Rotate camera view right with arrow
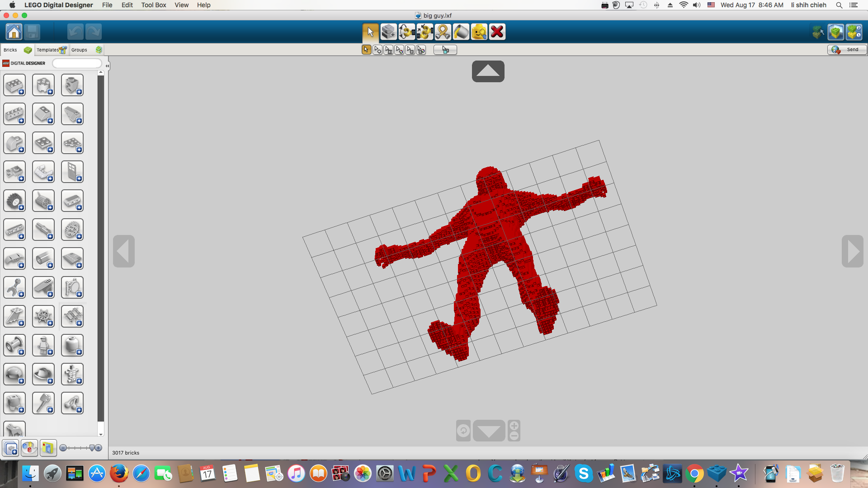868x488 pixels. 852,251
